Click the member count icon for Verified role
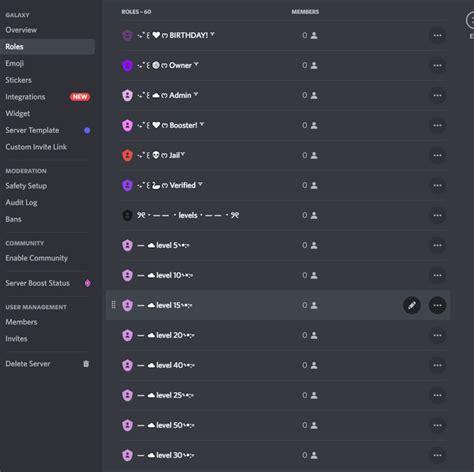 point(314,186)
